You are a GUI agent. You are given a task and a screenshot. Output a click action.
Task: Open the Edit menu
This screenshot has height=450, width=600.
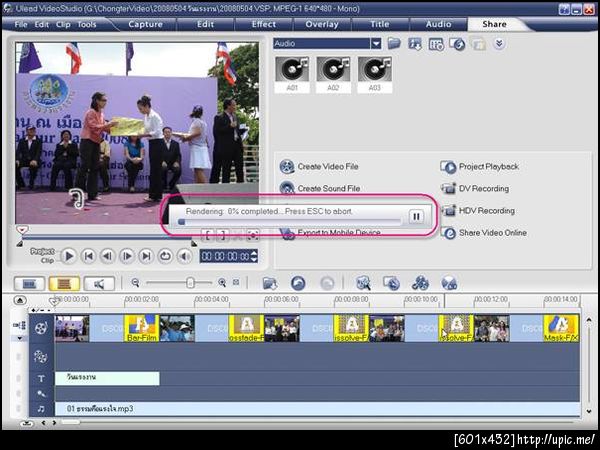pos(41,24)
